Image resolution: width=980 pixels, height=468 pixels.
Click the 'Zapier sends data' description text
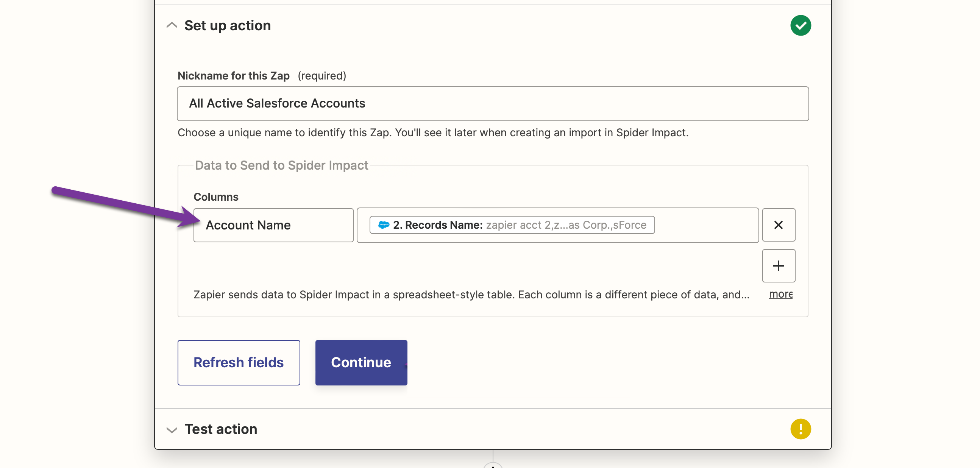pos(471,295)
